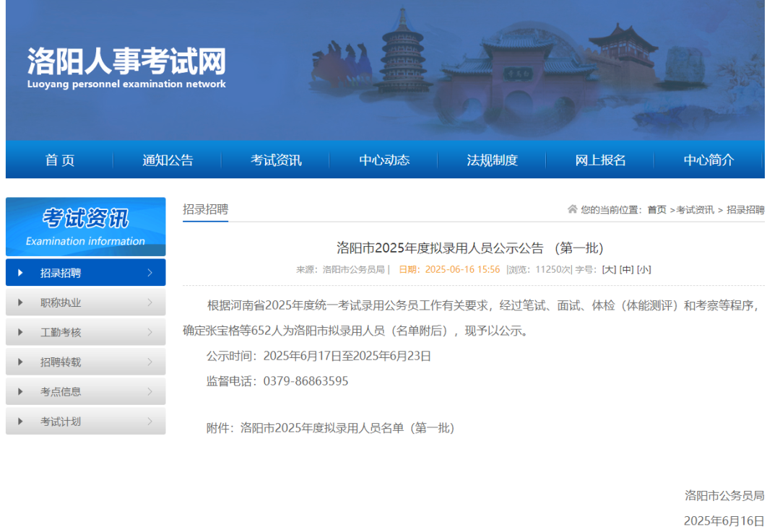The height and width of the screenshot is (532, 780).
Task: Expand the chevron on the 考点信息 row
Action: coord(149,392)
